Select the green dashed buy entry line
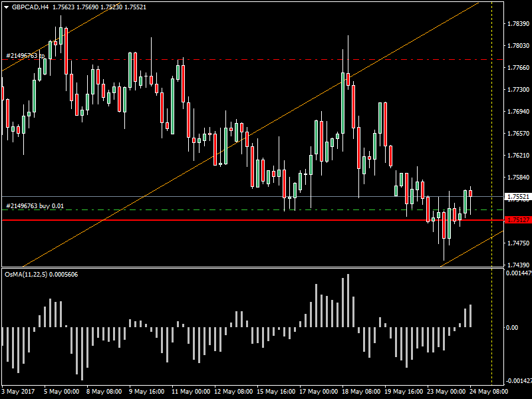 pyautogui.click(x=253, y=210)
